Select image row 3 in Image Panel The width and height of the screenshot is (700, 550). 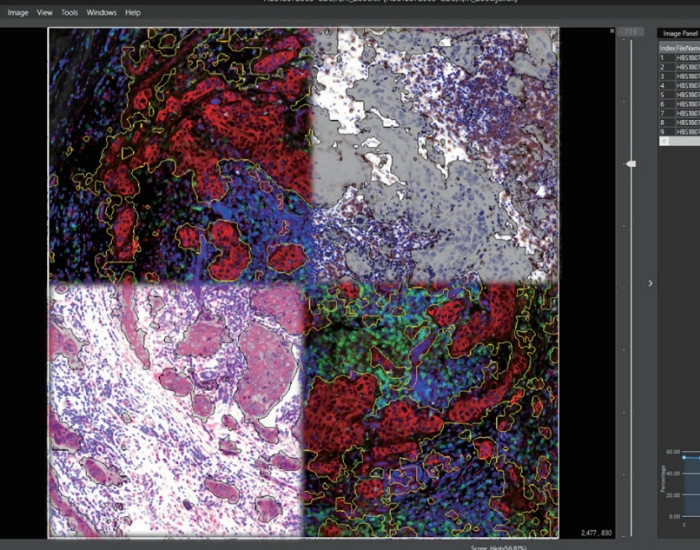679,76
